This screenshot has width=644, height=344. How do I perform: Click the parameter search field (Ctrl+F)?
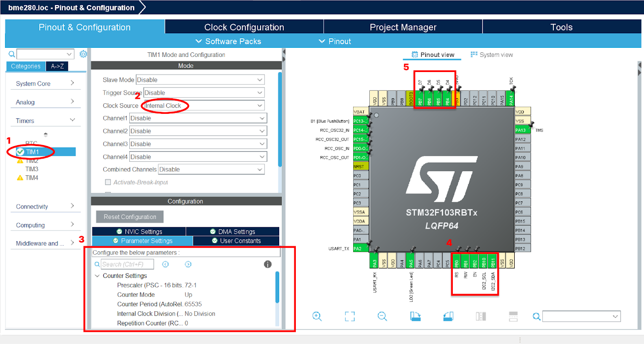(x=127, y=264)
